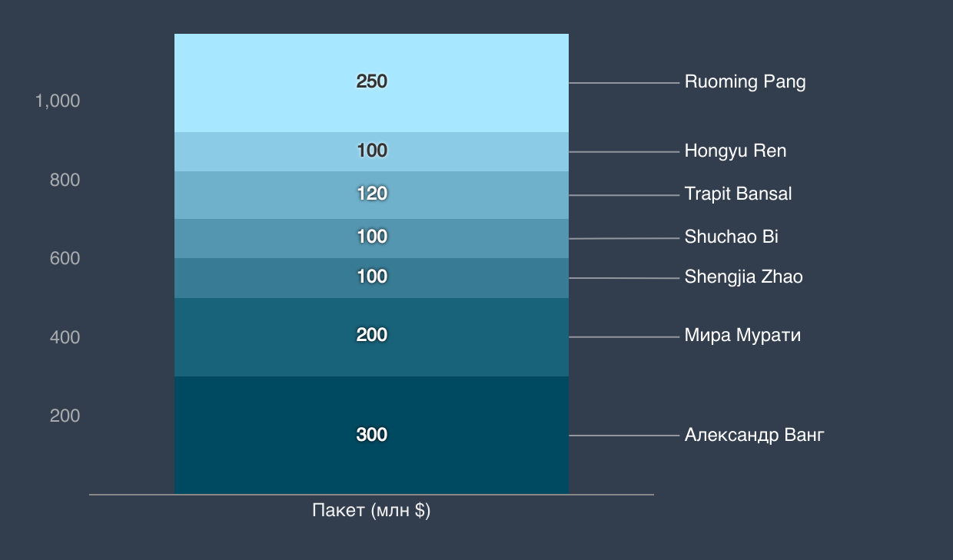Screen dimensions: 953x560
Task: Select the Shengjia Zhao bar segment
Action: (x=371, y=278)
